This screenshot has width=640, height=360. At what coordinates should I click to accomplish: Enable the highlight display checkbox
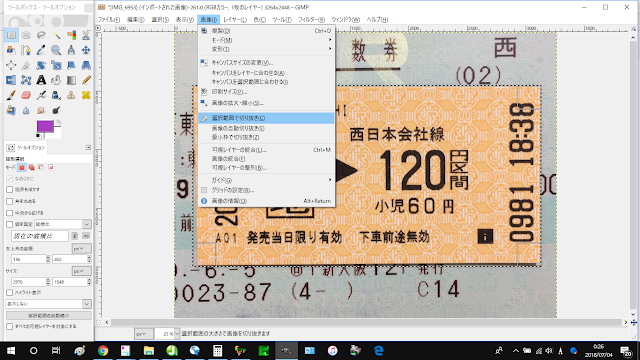pyautogui.click(x=9, y=293)
